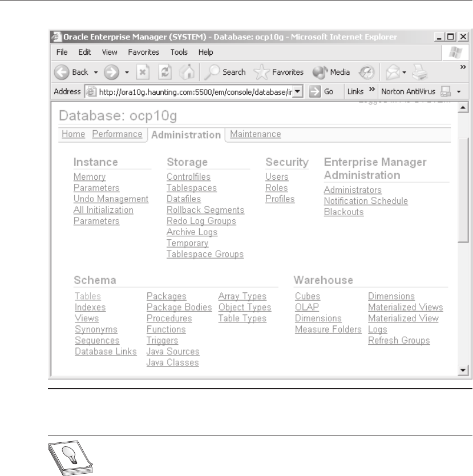The width and height of the screenshot is (473, 476).
Task: Open the Memory Parameters link
Action: (x=96, y=182)
